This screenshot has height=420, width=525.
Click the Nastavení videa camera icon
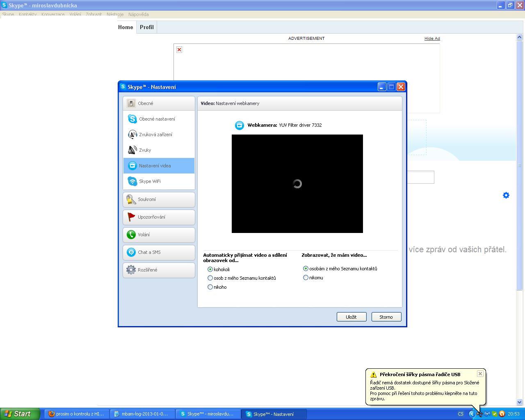pos(132,166)
